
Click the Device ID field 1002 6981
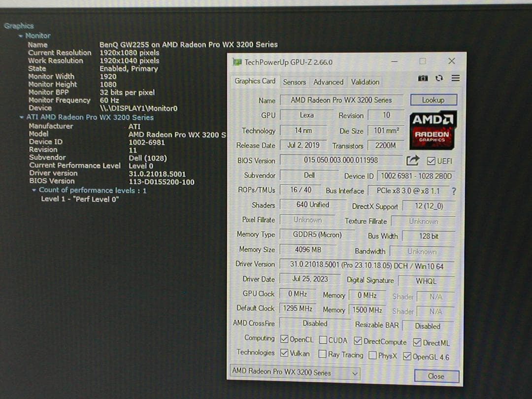(x=416, y=176)
